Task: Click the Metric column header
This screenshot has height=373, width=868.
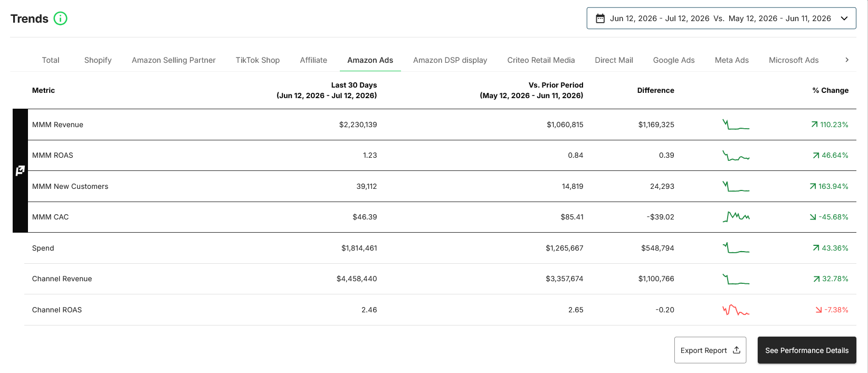Action: coord(43,90)
